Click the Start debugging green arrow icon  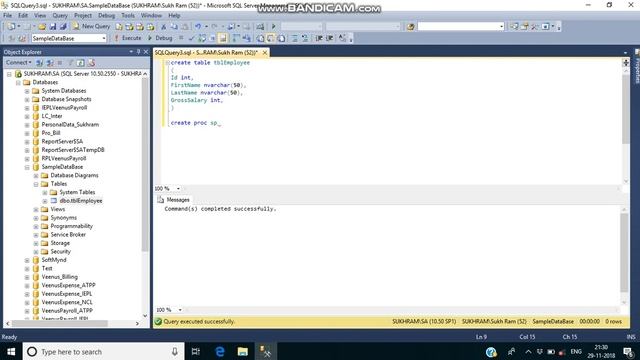pyautogui.click(x=273, y=27)
